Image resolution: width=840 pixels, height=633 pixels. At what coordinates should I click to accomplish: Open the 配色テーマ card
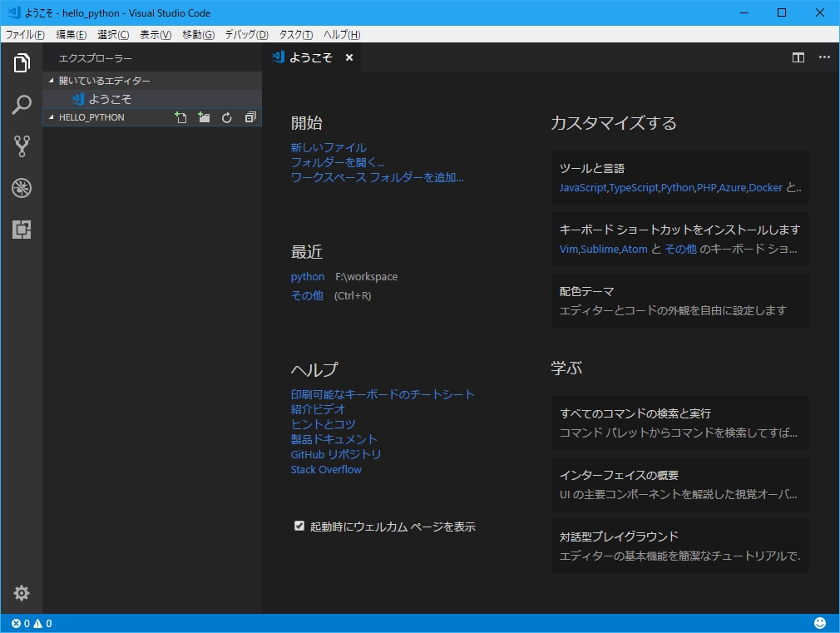[x=679, y=300]
